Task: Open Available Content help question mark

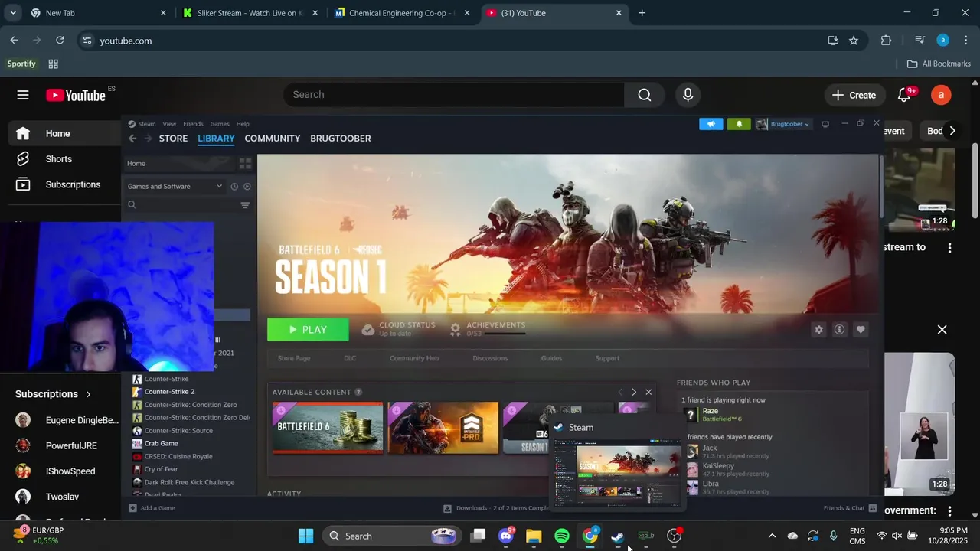Action: 358,392
